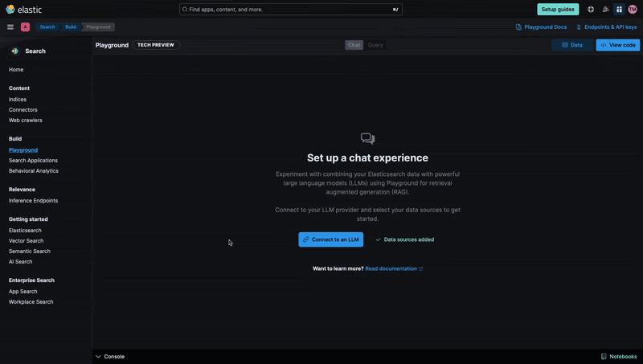Open Vector Search in sidebar
This screenshot has height=364, width=643.
(27, 241)
